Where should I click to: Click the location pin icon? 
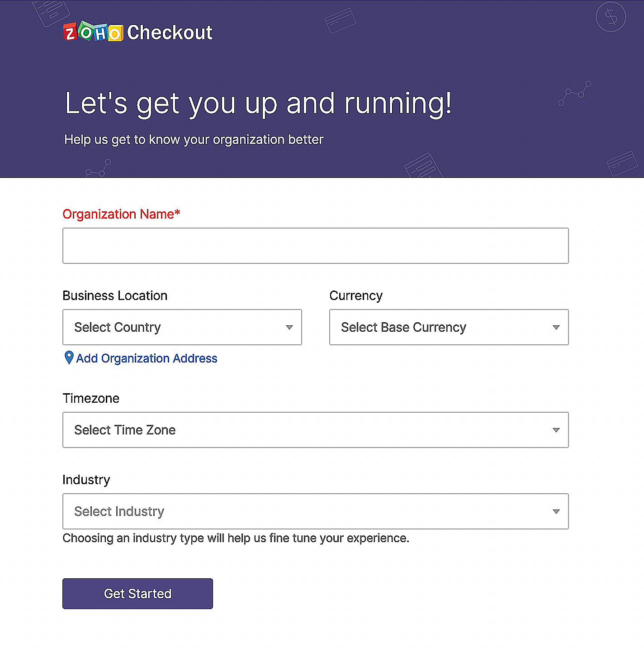point(69,358)
